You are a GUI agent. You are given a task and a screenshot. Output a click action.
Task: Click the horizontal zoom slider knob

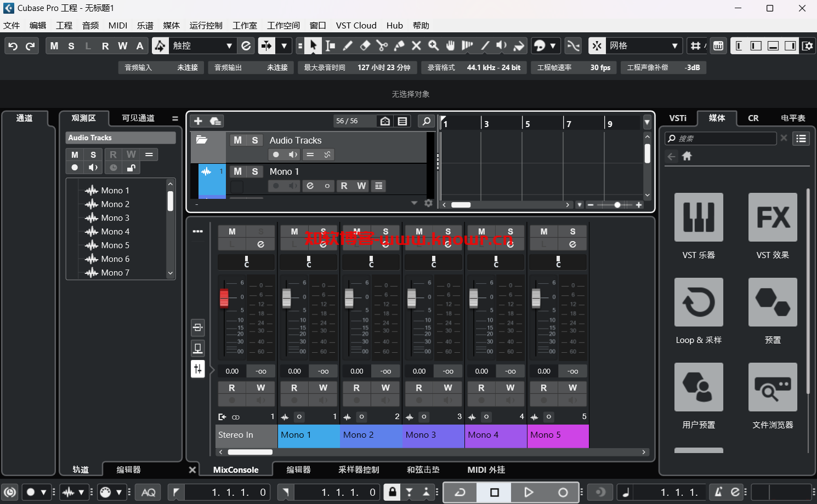point(617,205)
